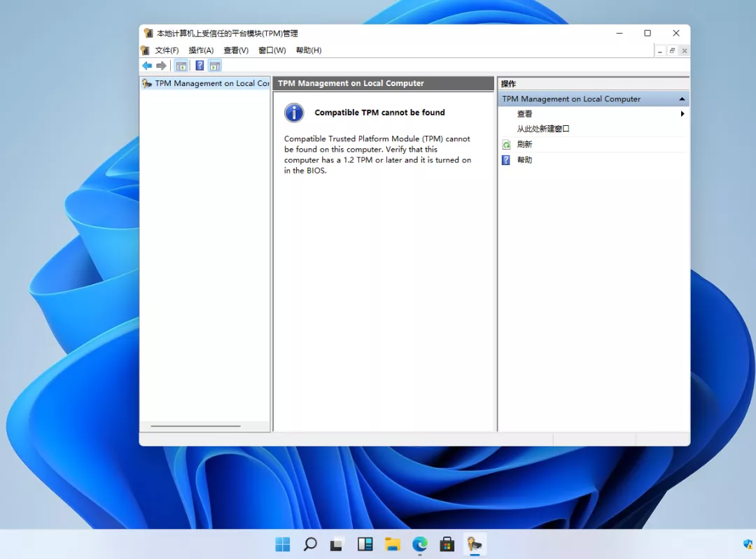Click the Forward navigation arrow in the toolbar
The height and width of the screenshot is (559, 756).
pos(160,65)
